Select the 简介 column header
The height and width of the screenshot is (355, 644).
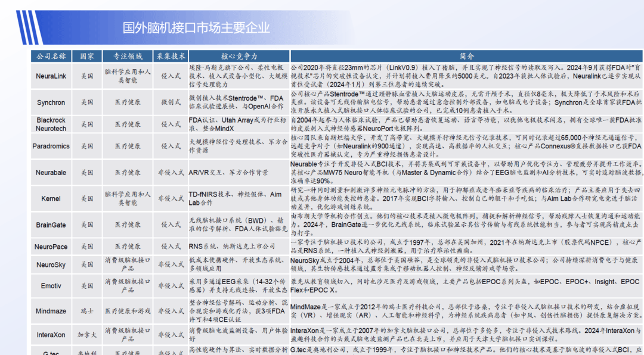point(466,56)
